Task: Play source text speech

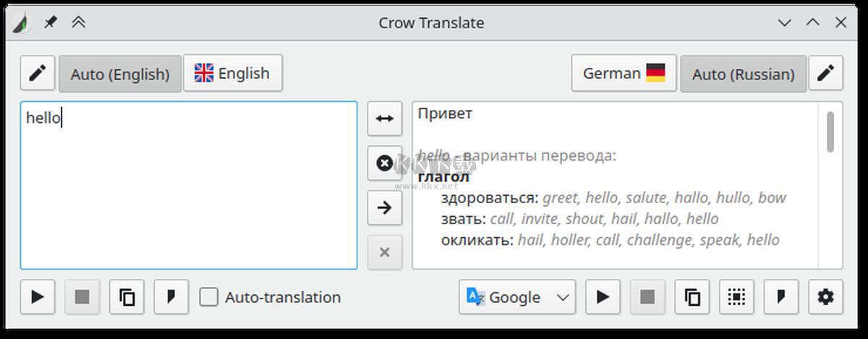Action: coord(38,297)
